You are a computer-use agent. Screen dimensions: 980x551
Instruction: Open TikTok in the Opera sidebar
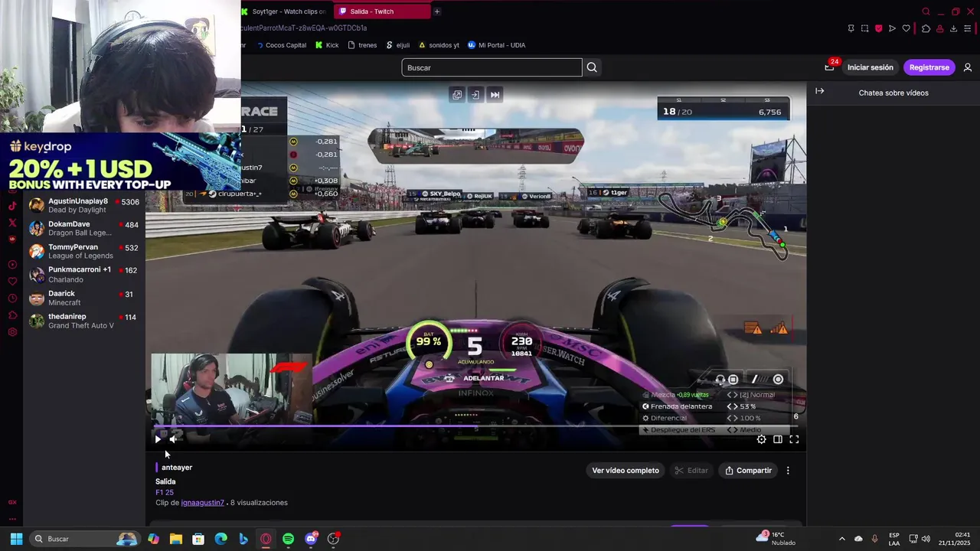[12, 206]
